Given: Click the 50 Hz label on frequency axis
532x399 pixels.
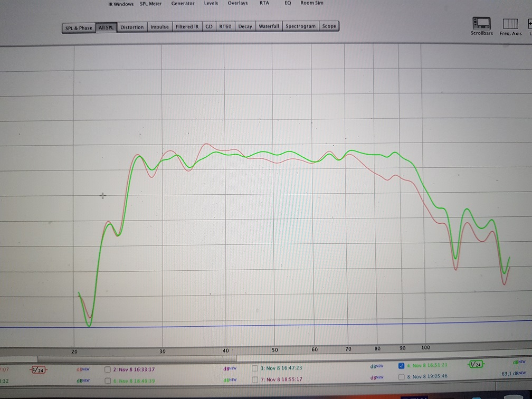Looking at the screenshot, I should [275, 350].
